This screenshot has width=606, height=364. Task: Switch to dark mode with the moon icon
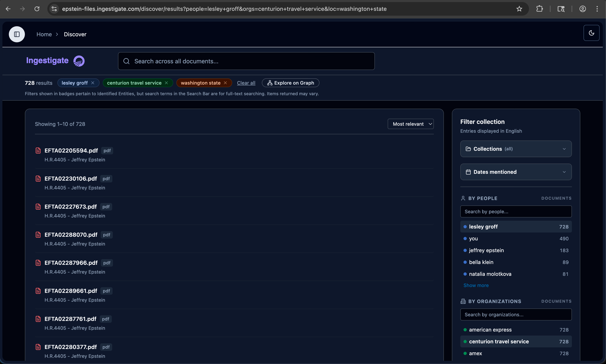(x=591, y=33)
